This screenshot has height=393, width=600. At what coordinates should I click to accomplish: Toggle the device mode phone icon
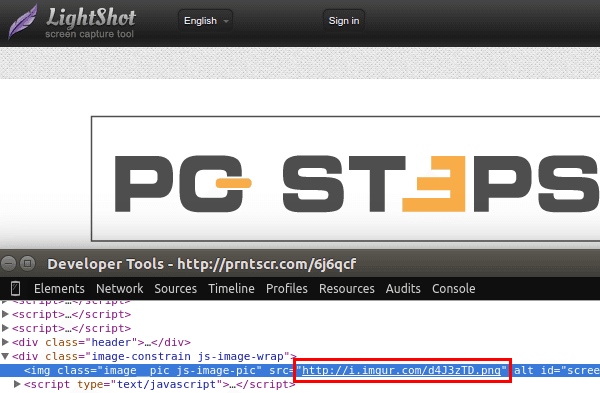pos(15,289)
